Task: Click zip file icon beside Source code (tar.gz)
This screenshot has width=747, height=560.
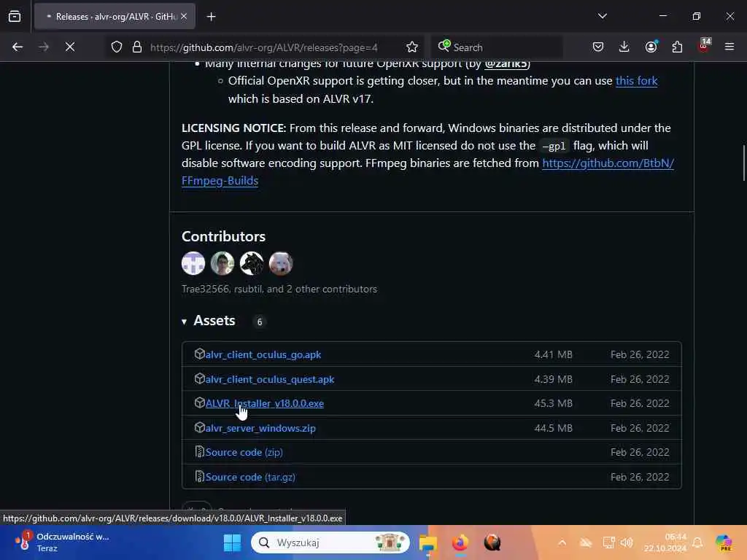Action: coord(200,476)
